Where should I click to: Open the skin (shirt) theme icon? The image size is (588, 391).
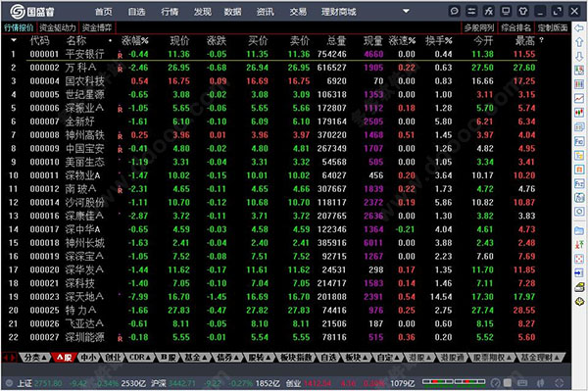tap(523, 11)
